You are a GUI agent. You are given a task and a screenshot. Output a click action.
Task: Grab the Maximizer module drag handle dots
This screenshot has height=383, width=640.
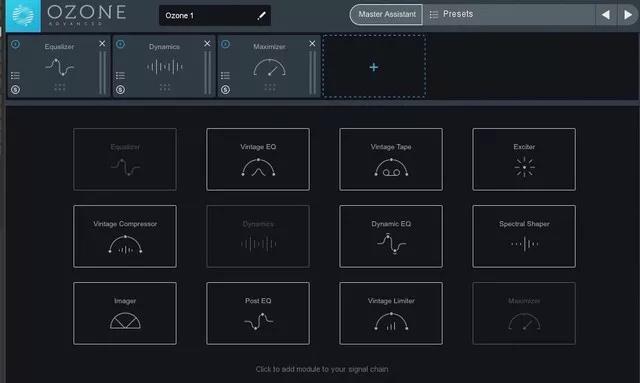tap(270, 87)
